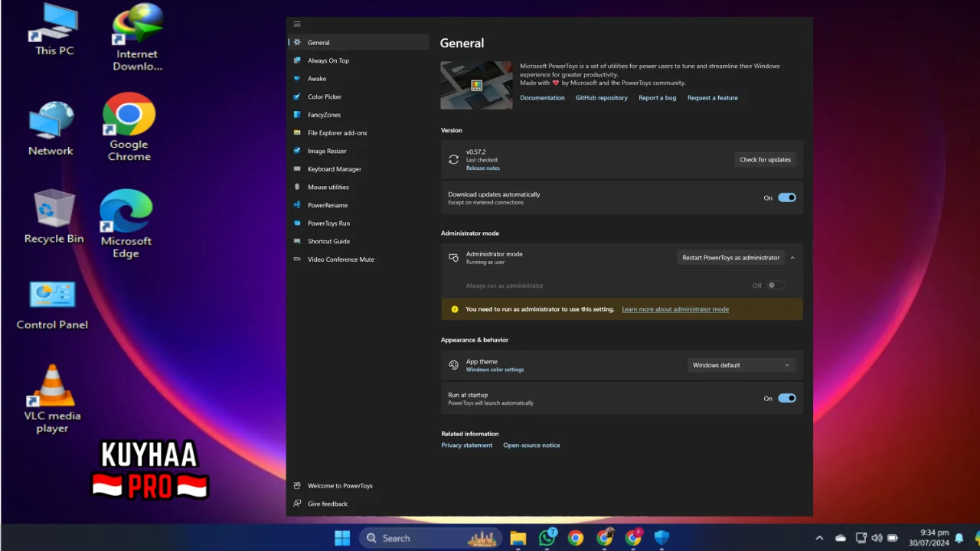Click the File Explorer add-ons icon
The height and width of the screenshot is (551, 980).
[x=297, y=133]
